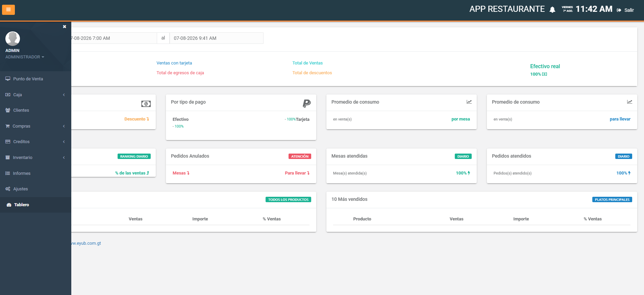Expand the Creditos submenu chevron
This screenshot has width=644, height=295.
[x=64, y=142]
